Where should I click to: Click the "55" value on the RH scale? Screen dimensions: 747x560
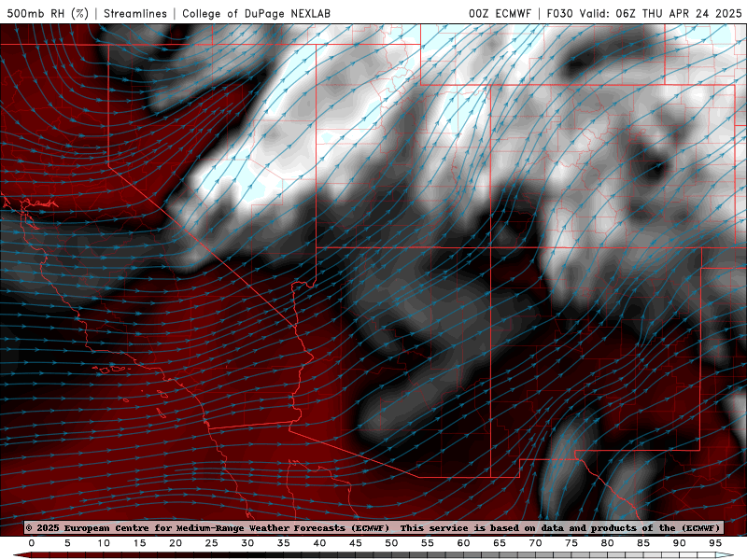(x=428, y=543)
